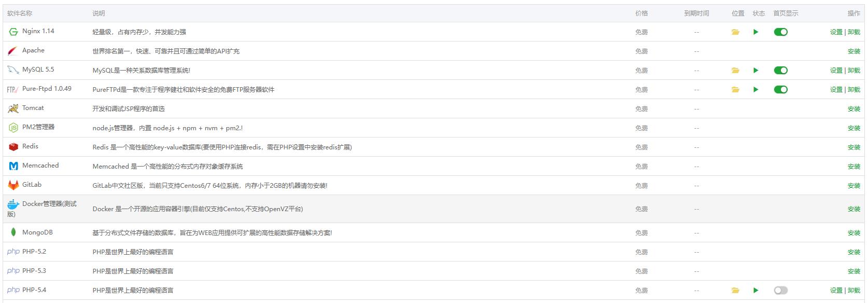Image resolution: width=868 pixels, height=303 pixels.
Task: Click the Pure-Ftpd 1.0.49 name text
Action: coord(47,89)
